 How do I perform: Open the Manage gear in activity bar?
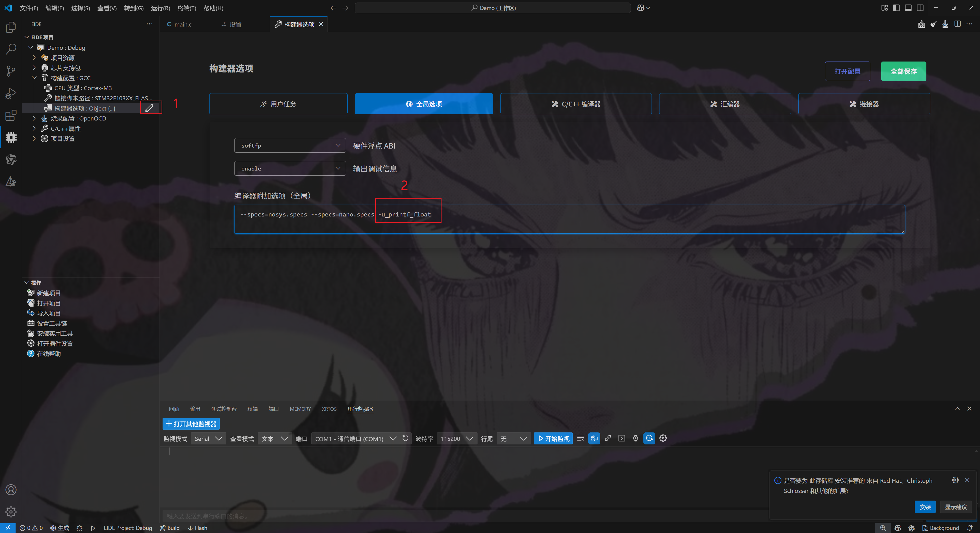pyautogui.click(x=11, y=512)
